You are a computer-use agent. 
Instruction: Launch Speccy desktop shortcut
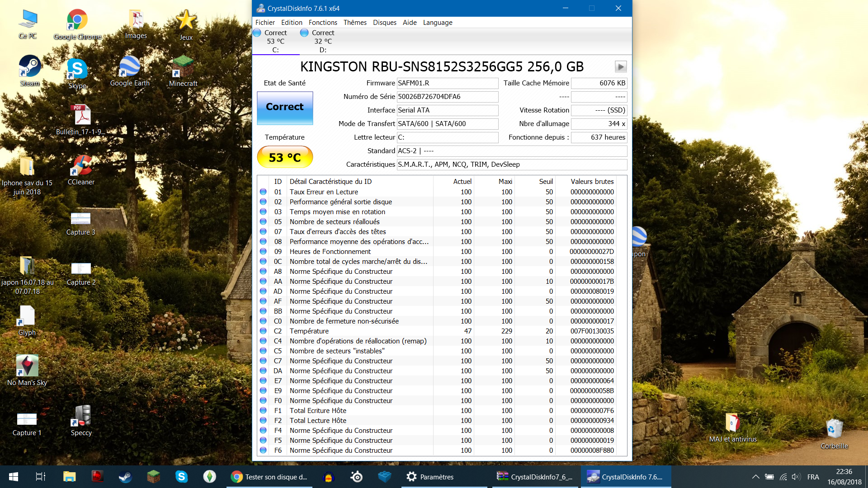pos(81,420)
